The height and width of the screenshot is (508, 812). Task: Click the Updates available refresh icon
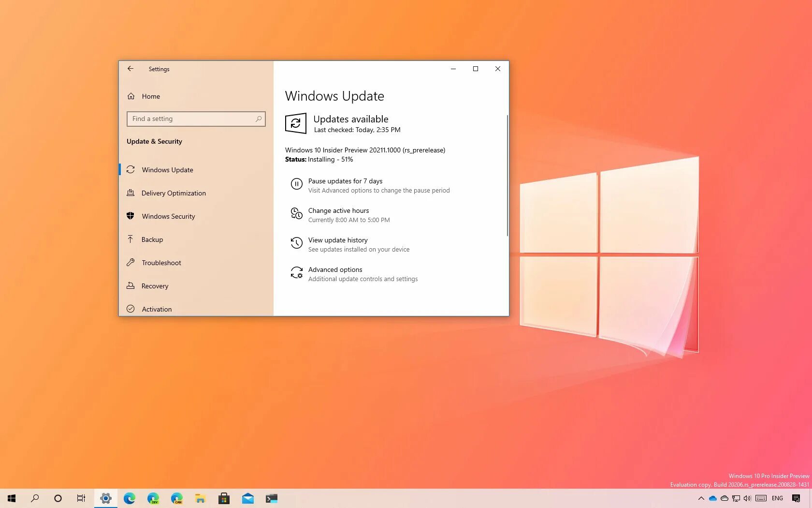click(x=295, y=123)
